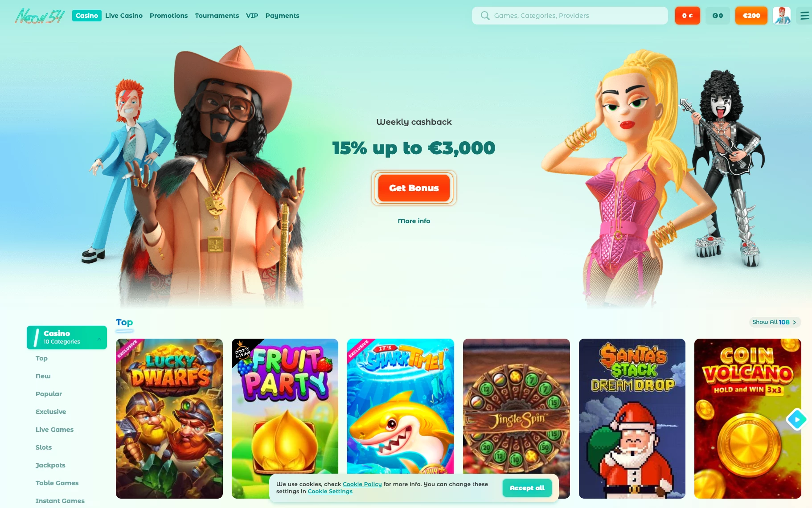The image size is (812, 508).
Task: Open the Live Casino tab
Action: [124, 16]
